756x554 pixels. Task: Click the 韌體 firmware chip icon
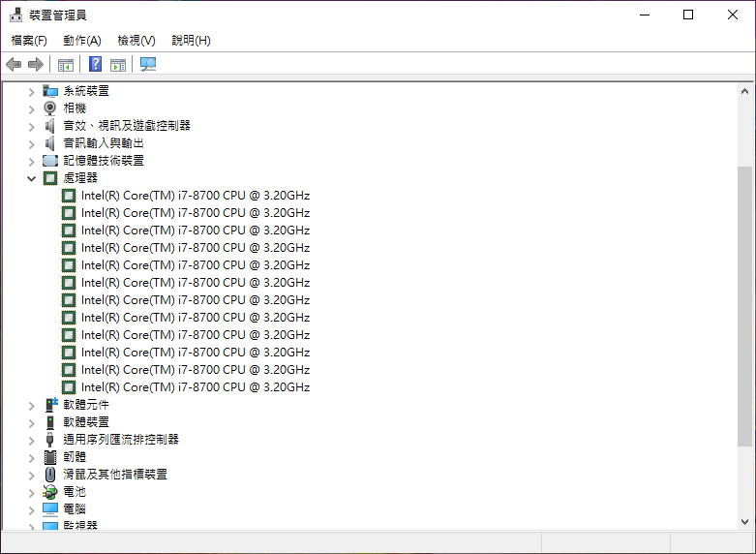(50, 457)
